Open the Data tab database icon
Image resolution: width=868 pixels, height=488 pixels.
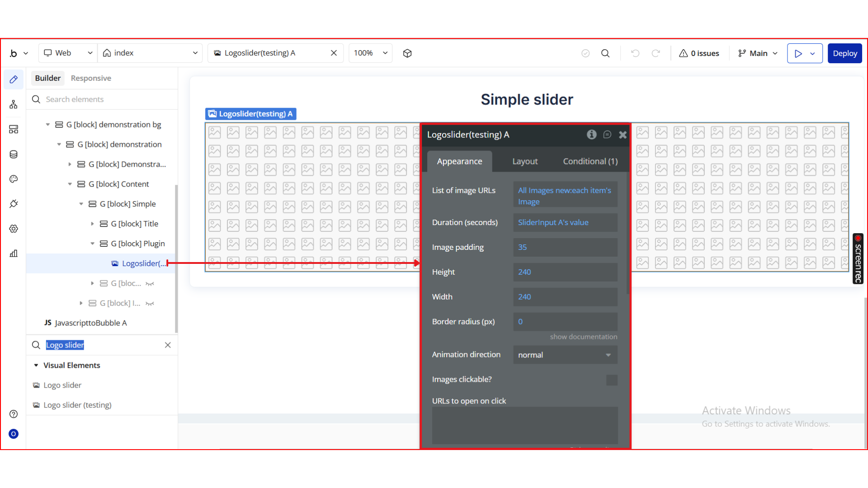[14, 155]
